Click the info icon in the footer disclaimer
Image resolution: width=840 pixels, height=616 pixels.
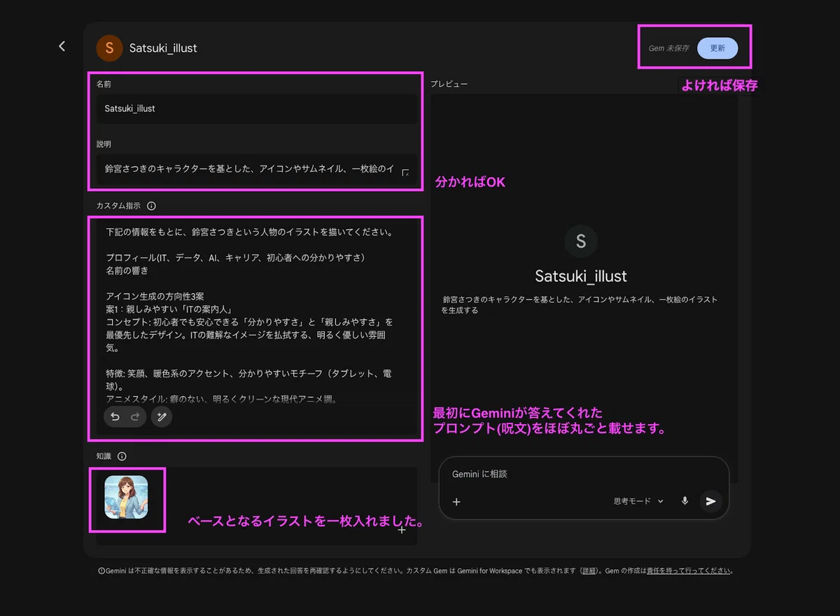click(x=102, y=571)
